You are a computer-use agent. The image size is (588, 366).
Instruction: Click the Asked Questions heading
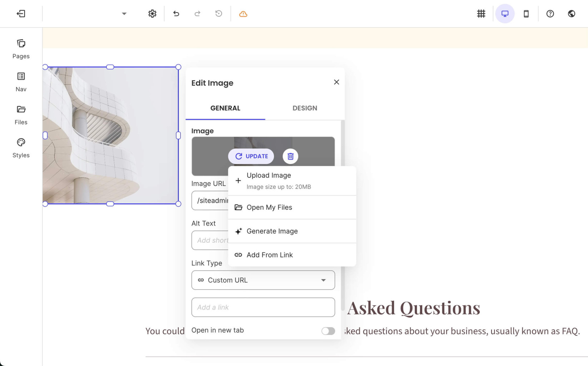[414, 308]
